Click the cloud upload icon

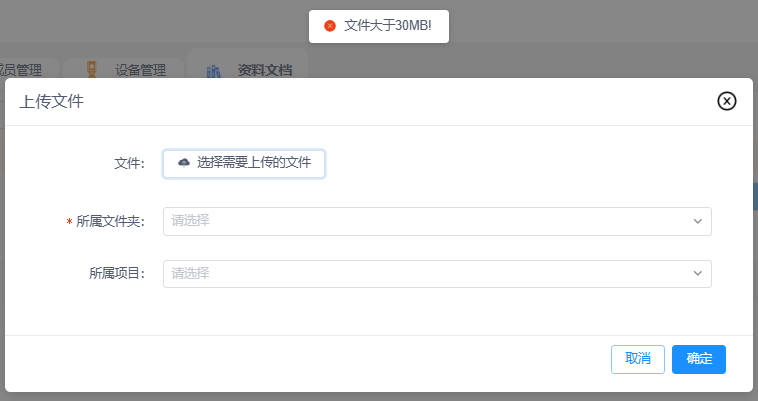tap(184, 162)
